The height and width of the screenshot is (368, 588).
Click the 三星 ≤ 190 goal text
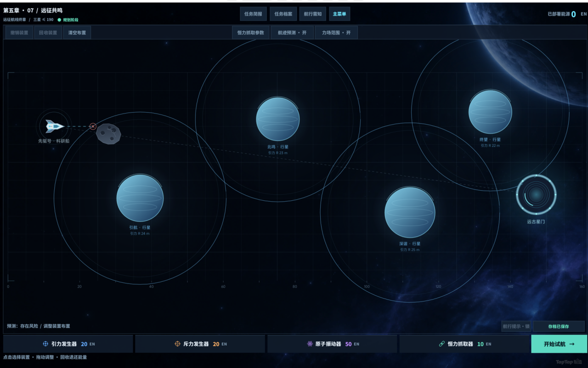tap(43, 20)
